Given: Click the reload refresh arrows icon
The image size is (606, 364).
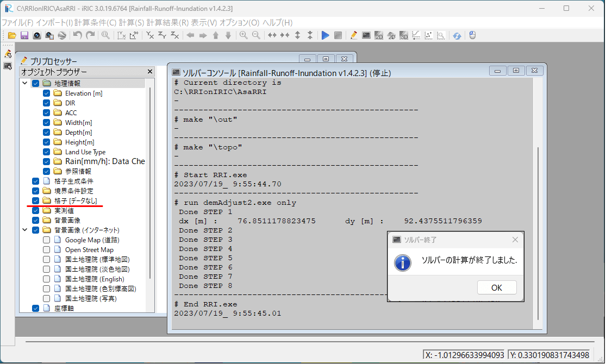Looking at the screenshot, I should (457, 35).
